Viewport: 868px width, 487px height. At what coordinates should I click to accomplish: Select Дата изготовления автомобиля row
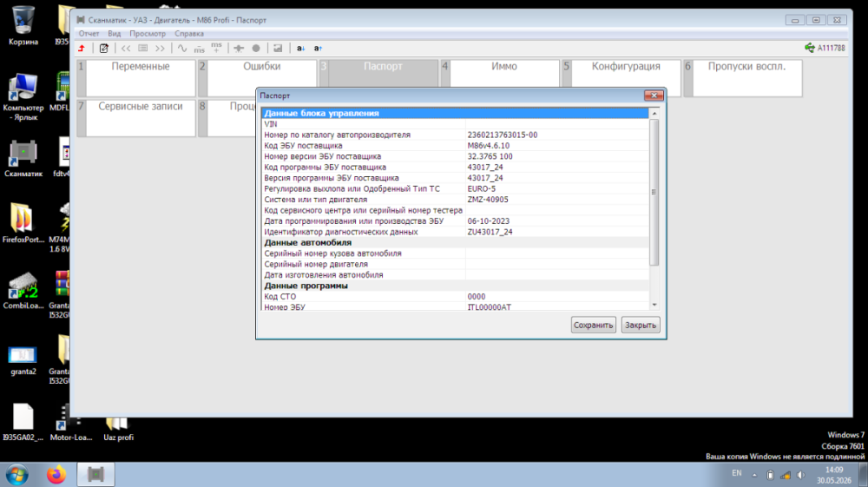point(455,275)
